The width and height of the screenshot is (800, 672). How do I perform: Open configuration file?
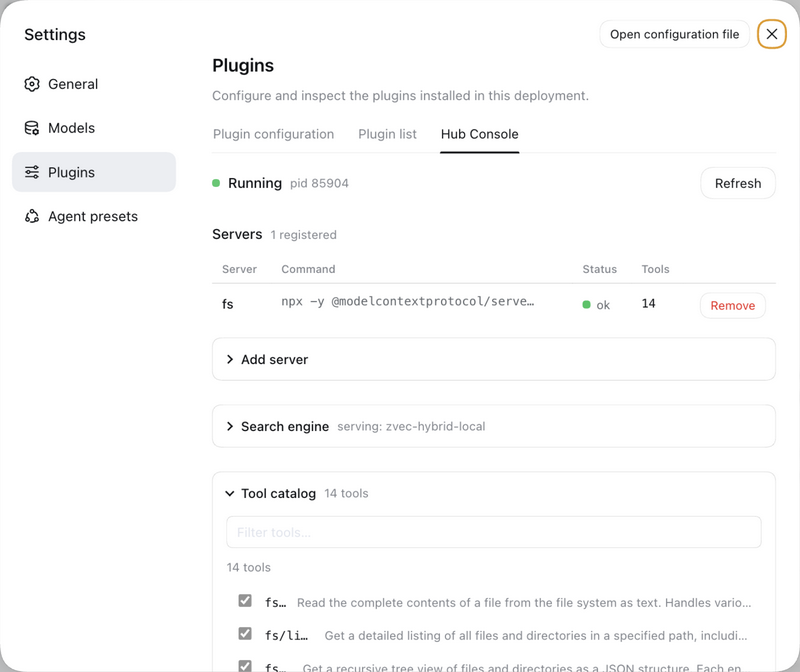674,34
